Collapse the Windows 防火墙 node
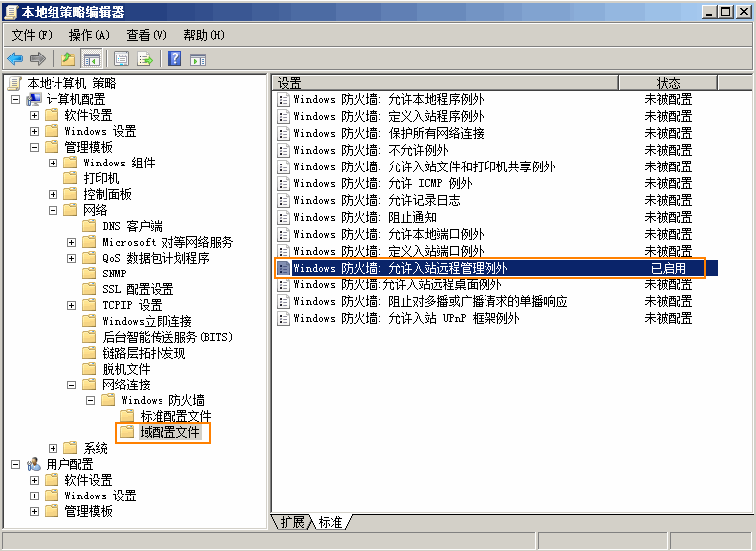Screen dimensions: 756x551 click(90, 400)
